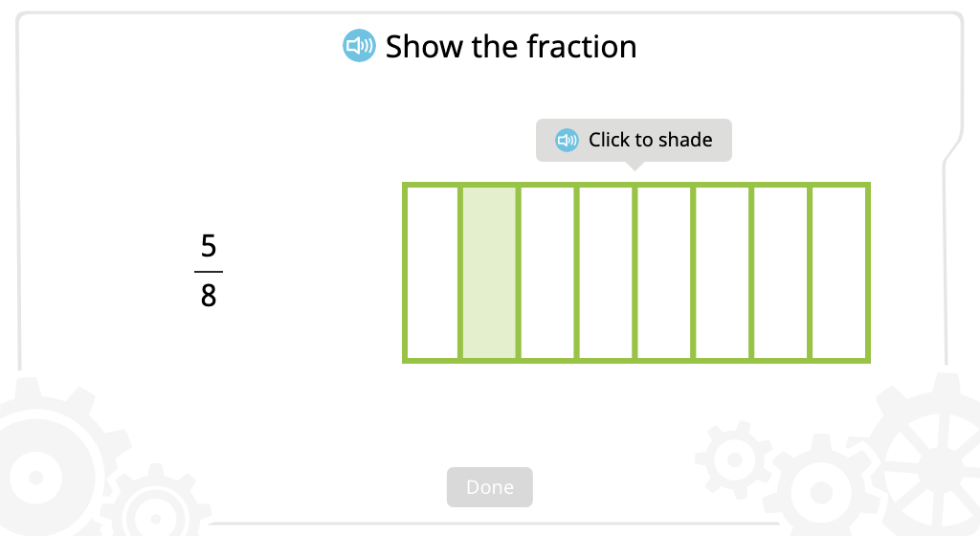Viewport: 980px width, 536px height.
Task: Shade the fifth segment of the bar
Action: click(x=664, y=273)
